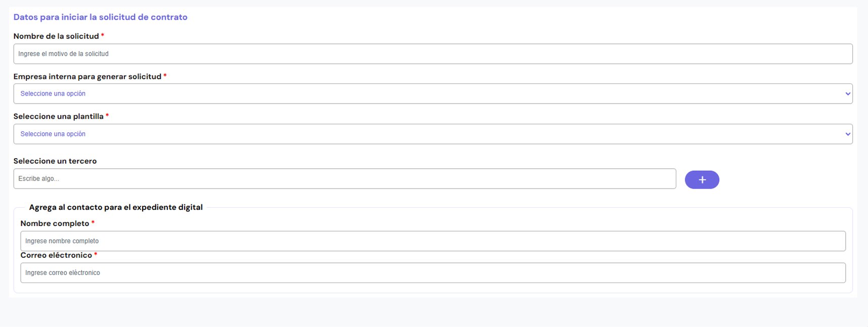
Task: Expand the Seleccione una plantilla dropdown
Action: click(x=432, y=134)
